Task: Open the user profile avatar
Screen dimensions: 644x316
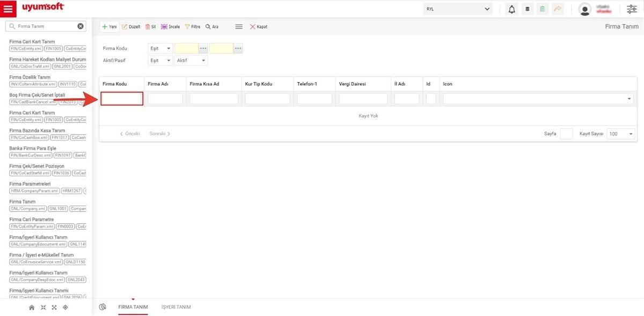Action: point(585,9)
